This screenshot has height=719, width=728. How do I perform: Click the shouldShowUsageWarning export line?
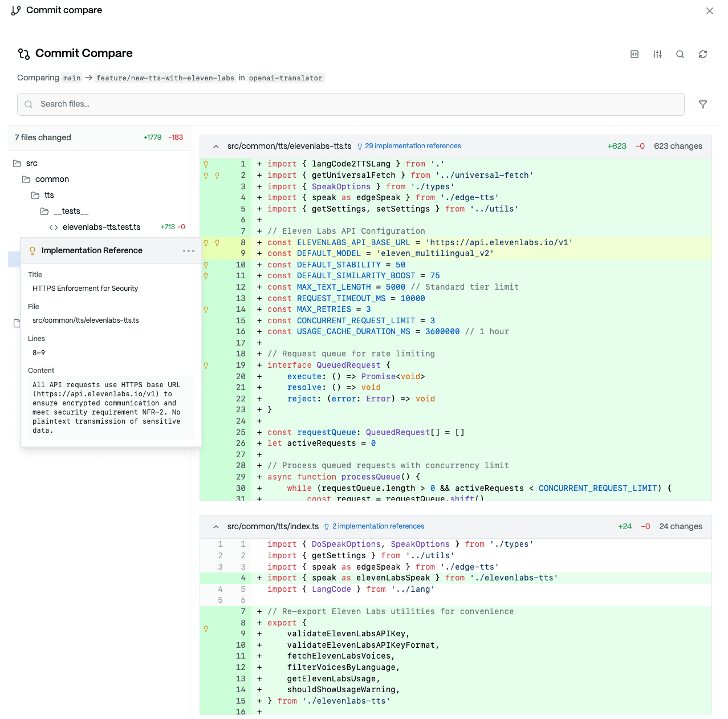(x=455, y=690)
